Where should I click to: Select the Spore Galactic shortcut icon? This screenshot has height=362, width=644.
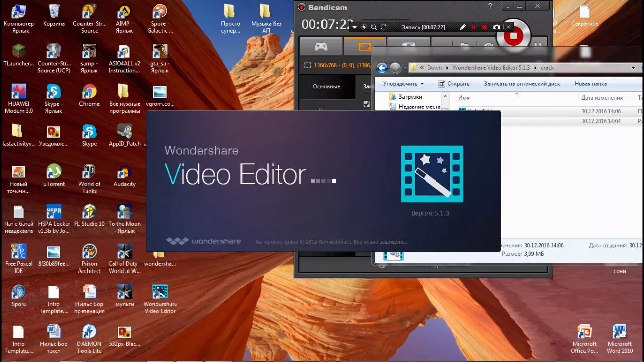pos(159,18)
